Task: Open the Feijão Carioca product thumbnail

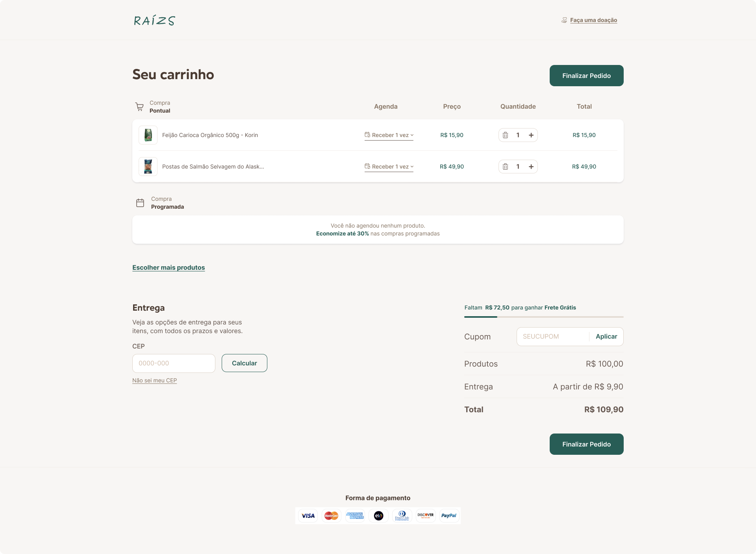Action: click(x=148, y=135)
